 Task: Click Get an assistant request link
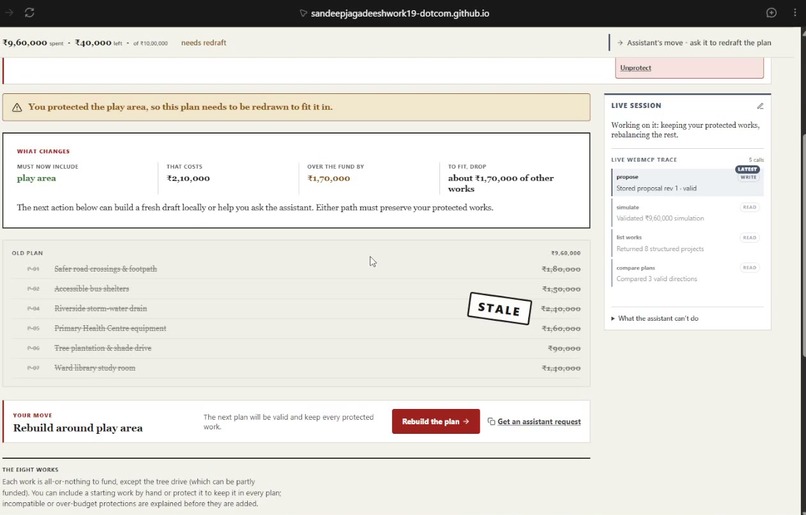coord(539,421)
